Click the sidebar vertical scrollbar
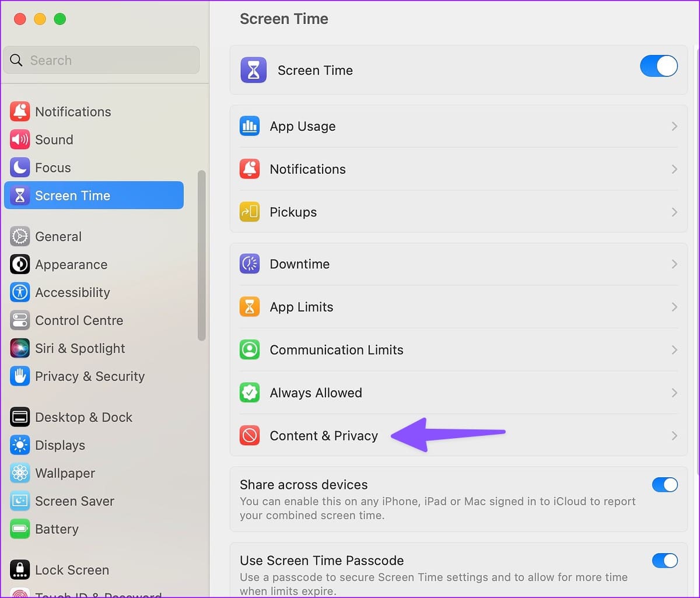700x598 pixels. click(x=202, y=255)
